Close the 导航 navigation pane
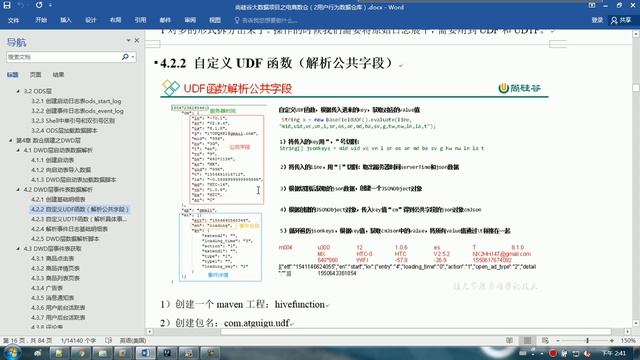This screenshot has width=640, height=360. [137, 40]
